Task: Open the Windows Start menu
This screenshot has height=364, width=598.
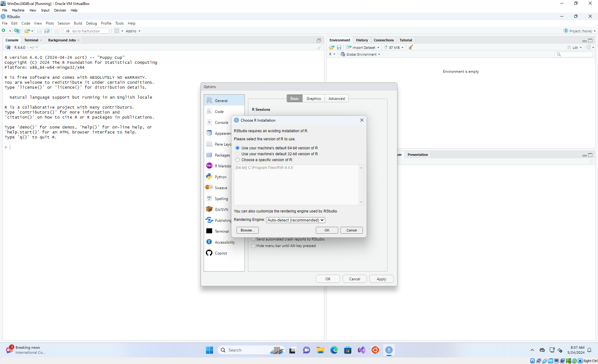Action: pos(209,350)
